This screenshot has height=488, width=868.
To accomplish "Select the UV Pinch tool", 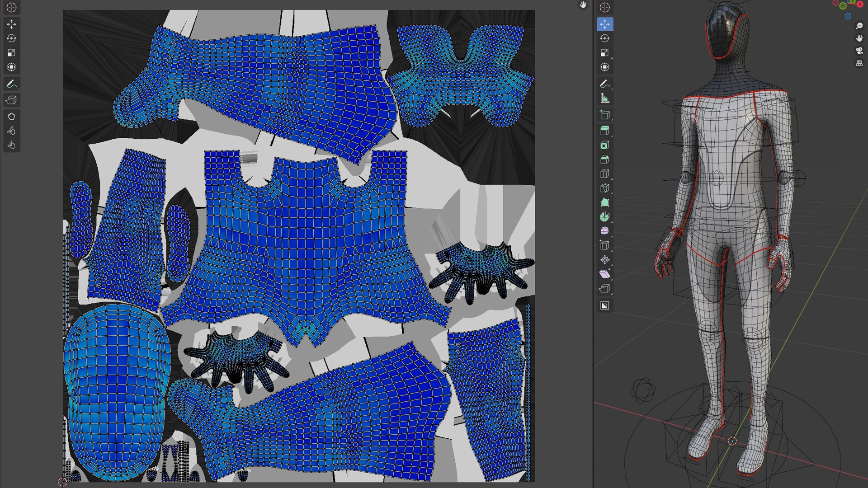I will coord(11,145).
